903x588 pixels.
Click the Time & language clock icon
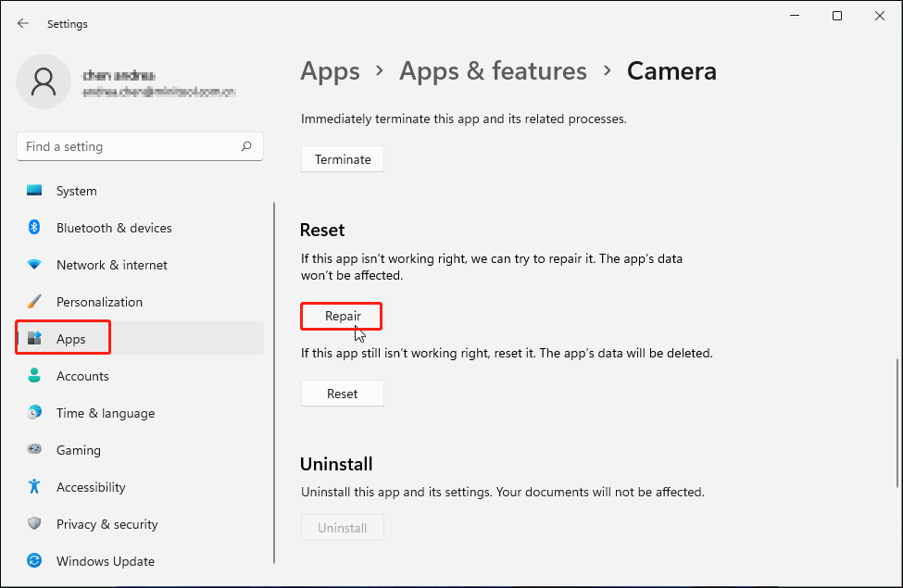pyautogui.click(x=34, y=413)
